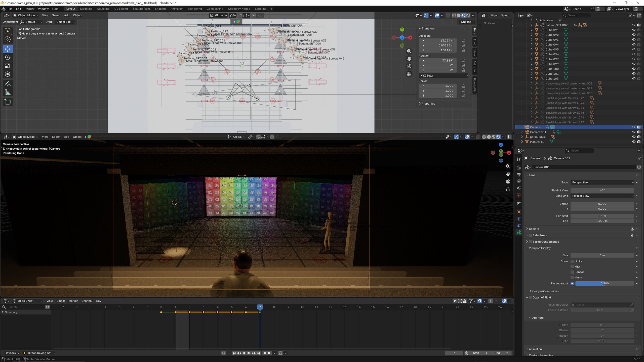Click the Options button in viewport

[467, 22]
